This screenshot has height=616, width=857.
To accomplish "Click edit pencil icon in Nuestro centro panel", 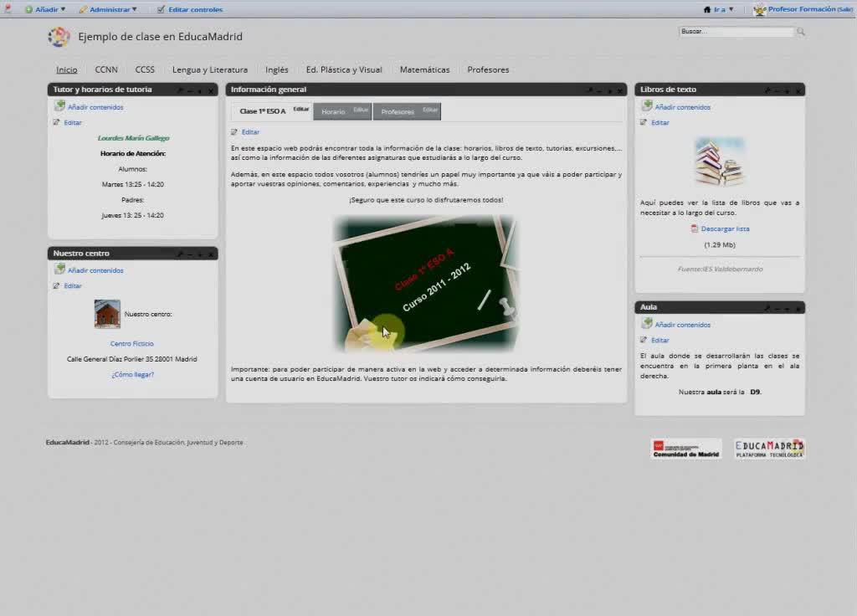I will pos(56,286).
